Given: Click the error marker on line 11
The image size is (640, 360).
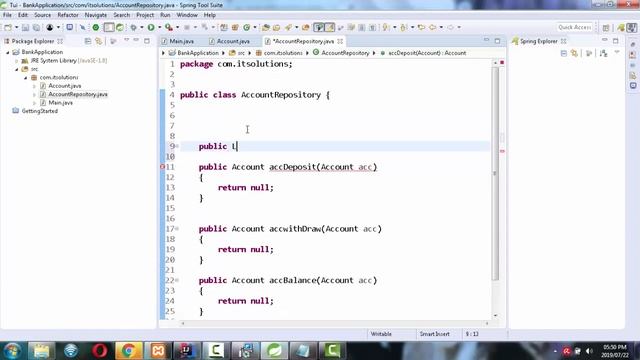Looking at the screenshot, I should click(162, 167).
